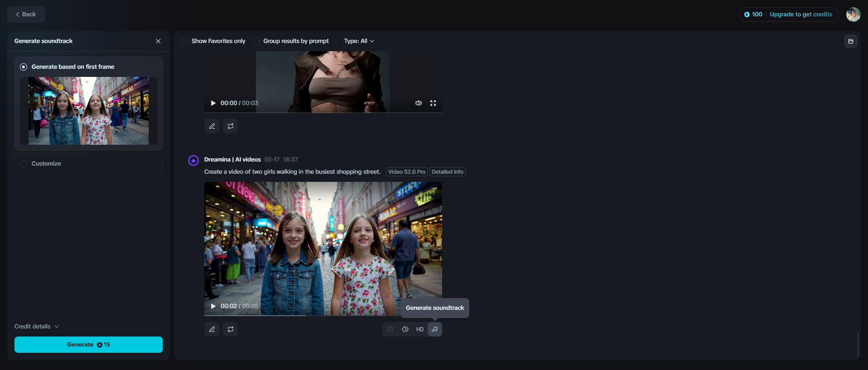Enable Group results by prompt checkbox

point(256,41)
